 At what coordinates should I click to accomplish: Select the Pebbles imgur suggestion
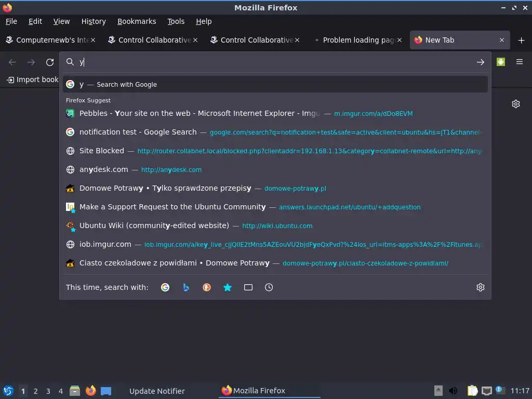(x=275, y=113)
